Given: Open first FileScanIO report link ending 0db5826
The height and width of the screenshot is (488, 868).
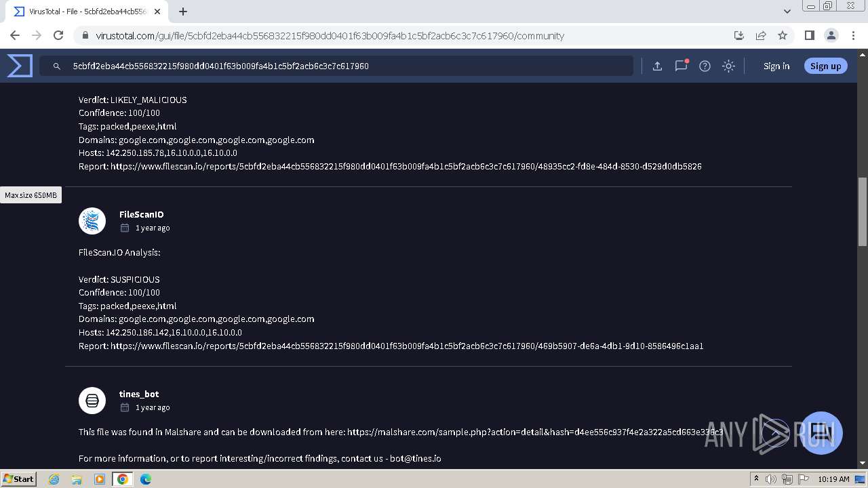Looking at the screenshot, I should pos(406,166).
